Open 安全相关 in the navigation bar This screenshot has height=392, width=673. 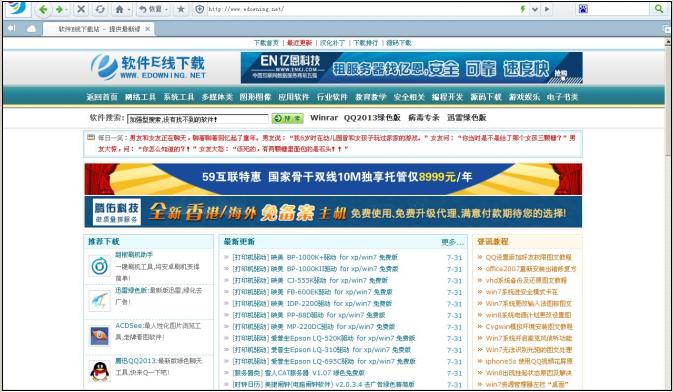pos(409,97)
